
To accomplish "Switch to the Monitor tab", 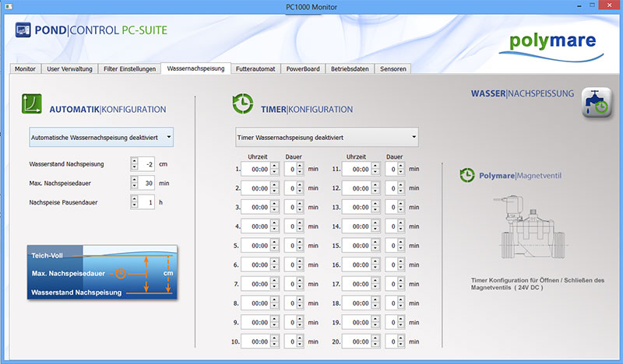I will [25, 69].
